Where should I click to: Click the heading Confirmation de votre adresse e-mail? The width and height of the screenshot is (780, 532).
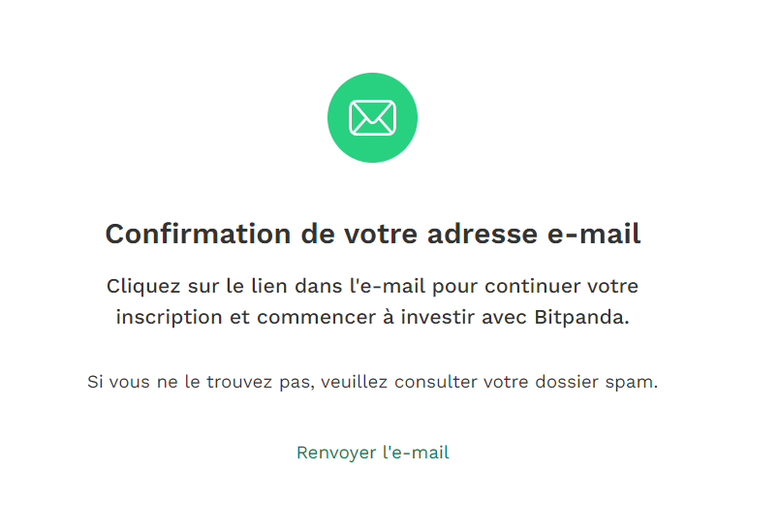[x=372, y=235]
